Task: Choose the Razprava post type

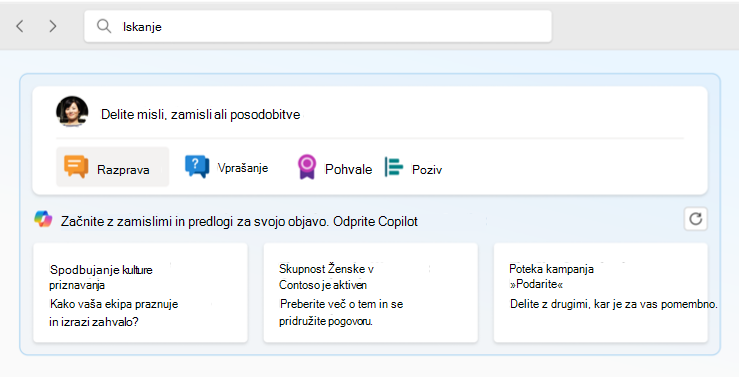Action: 113,167
